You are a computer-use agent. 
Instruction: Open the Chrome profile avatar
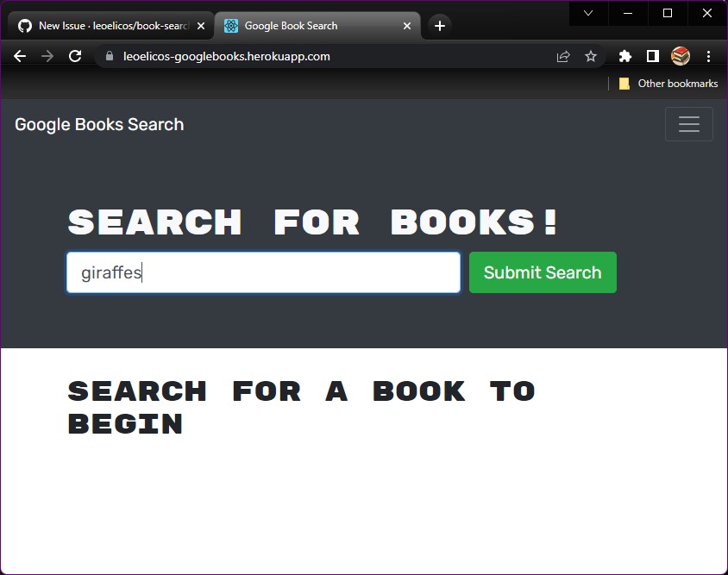[x=681, y=57]
